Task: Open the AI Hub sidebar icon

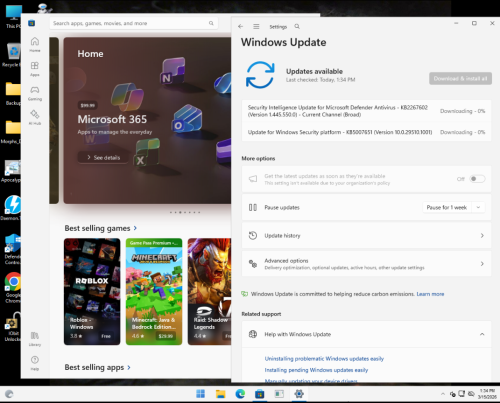Action: (35, 117)
